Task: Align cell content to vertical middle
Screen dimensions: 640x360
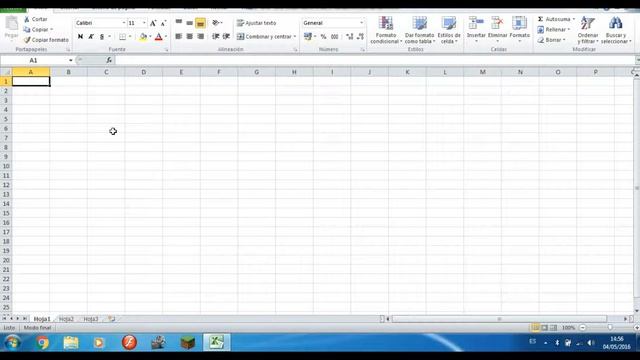Action: point(189,23)
